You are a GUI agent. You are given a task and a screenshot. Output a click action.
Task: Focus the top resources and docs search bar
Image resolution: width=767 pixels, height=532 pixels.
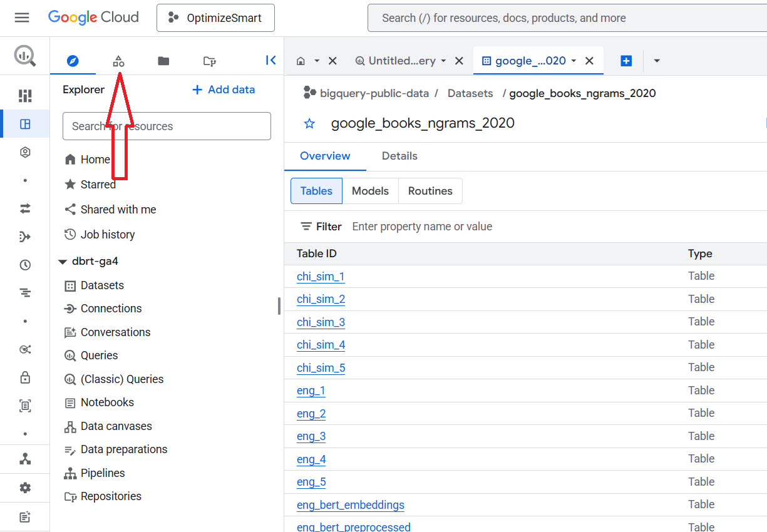pos(567,18)
